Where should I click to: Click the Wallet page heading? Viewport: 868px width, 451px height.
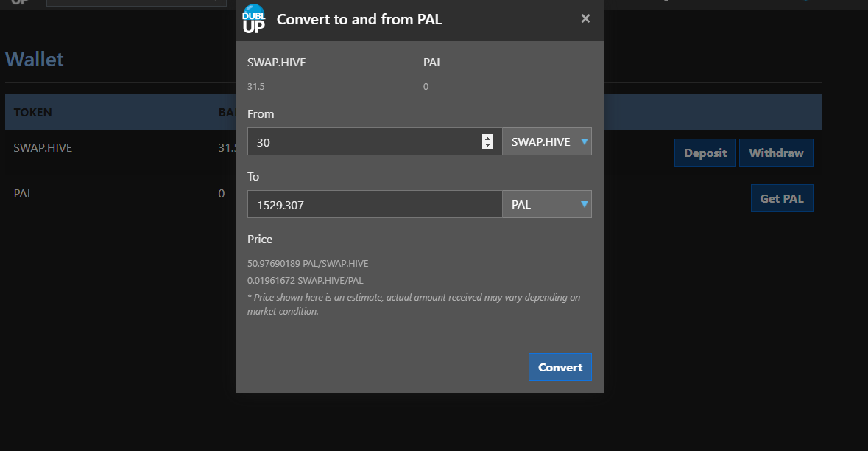35,59
